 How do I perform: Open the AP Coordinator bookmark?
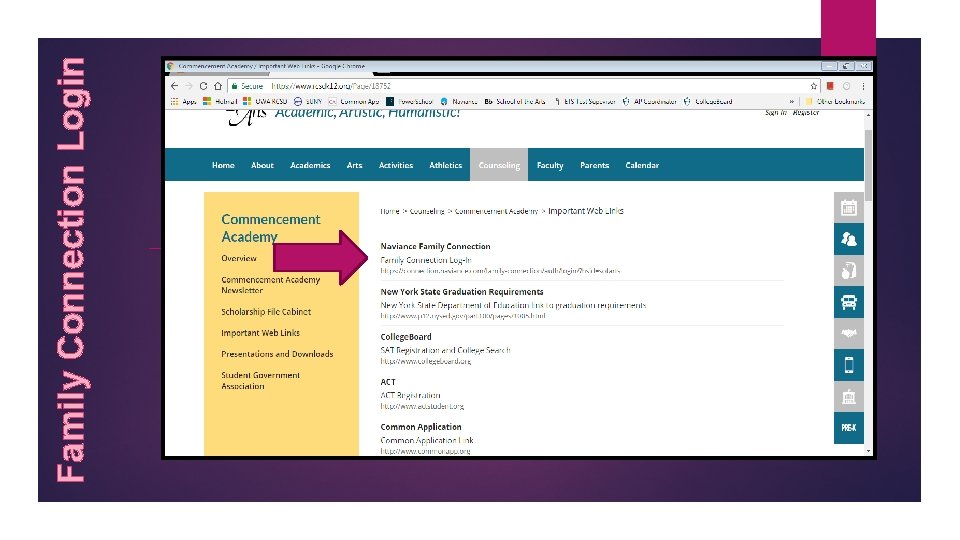[650, 102]
